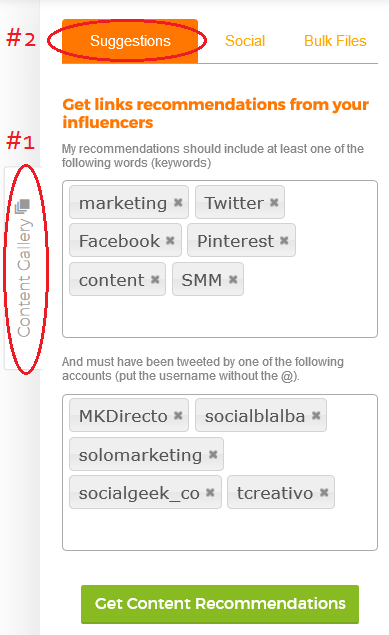Click the Content Gallery stacked-images icon
389x635 pixels.
[x=23, y=206]
